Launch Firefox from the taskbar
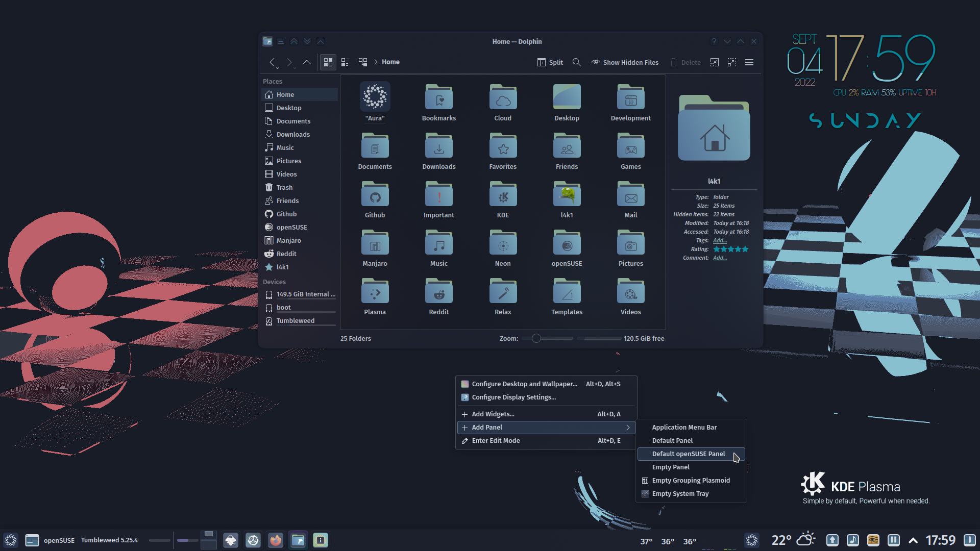Screen dimensions: 980x551 click(x=276, y=540)
